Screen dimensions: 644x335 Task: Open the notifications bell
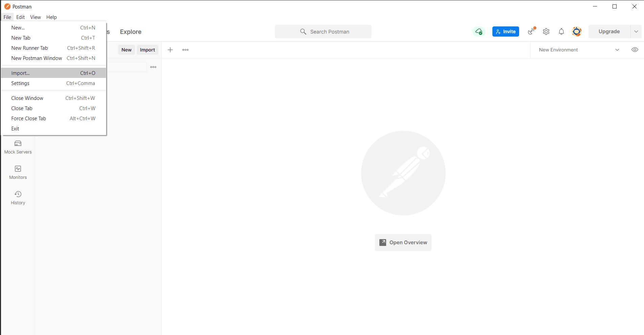click(561, 32)
